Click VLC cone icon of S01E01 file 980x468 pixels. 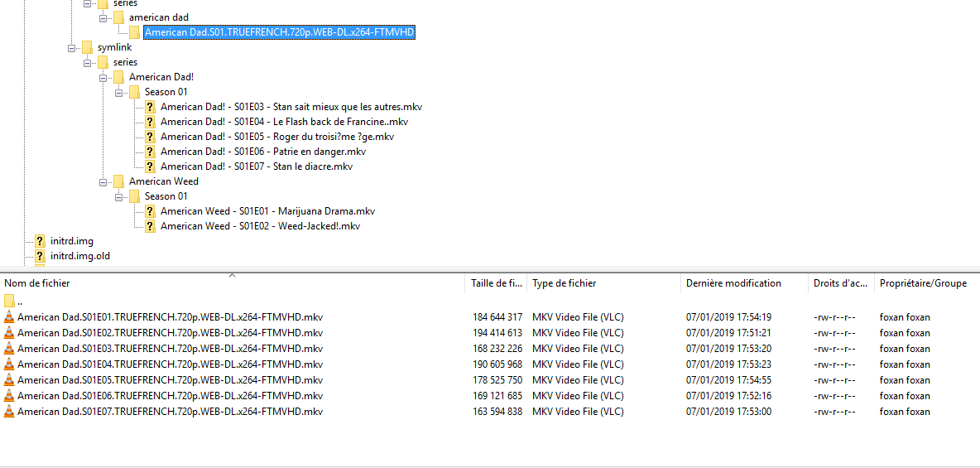(x=9, y=317)
